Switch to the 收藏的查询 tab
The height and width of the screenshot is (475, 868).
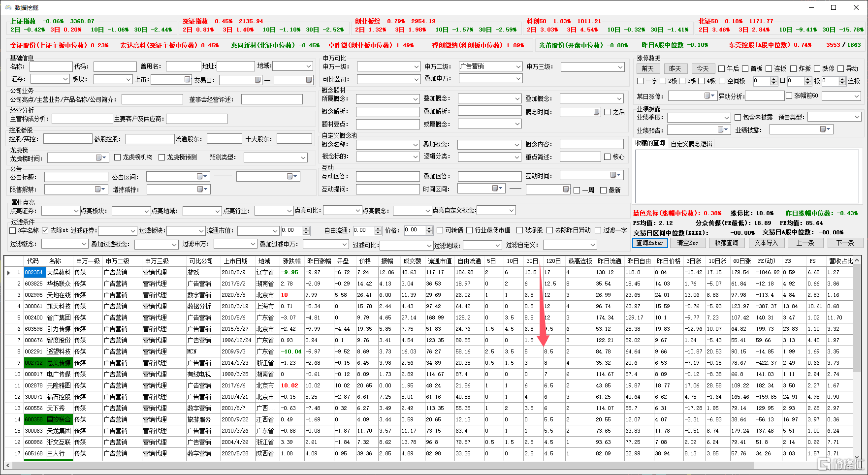(x=650, y=143)
